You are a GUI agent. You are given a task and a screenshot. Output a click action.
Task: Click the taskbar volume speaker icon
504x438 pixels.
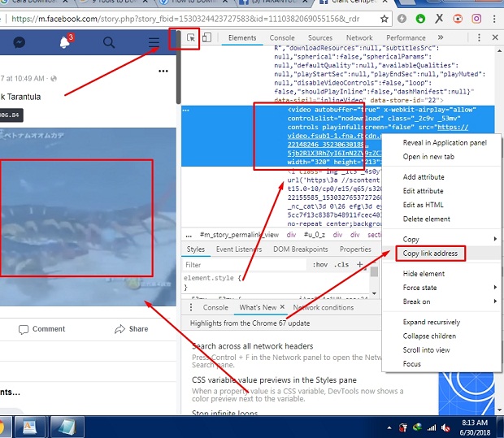445,427
